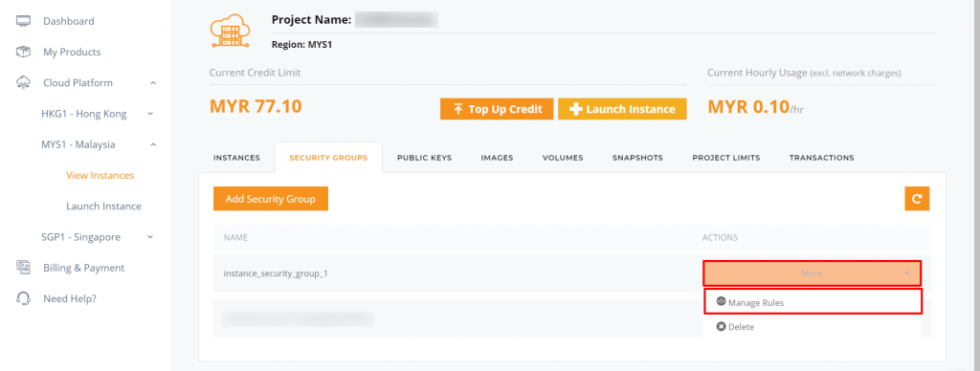Open the More actions dropdown

812,273
